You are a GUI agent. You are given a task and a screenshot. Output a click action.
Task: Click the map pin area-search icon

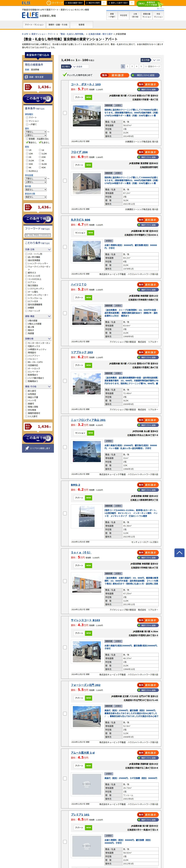click(27, 448)
